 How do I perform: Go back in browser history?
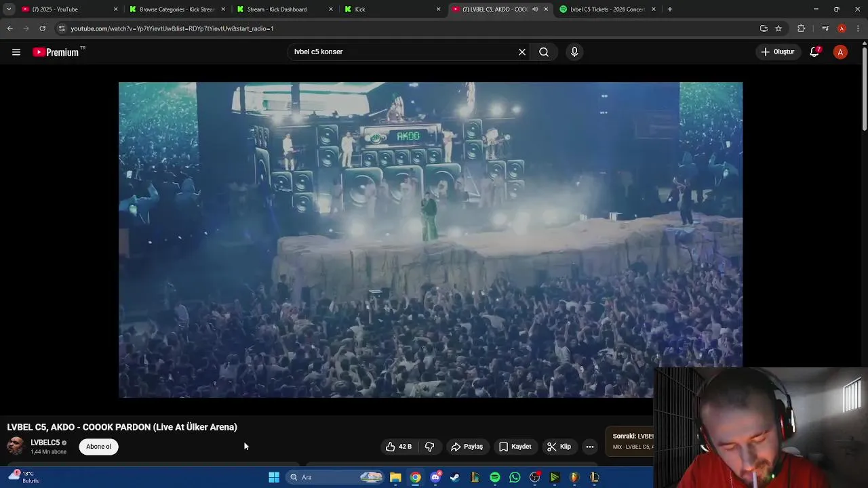pyautogui.click(x=9, y=28)
